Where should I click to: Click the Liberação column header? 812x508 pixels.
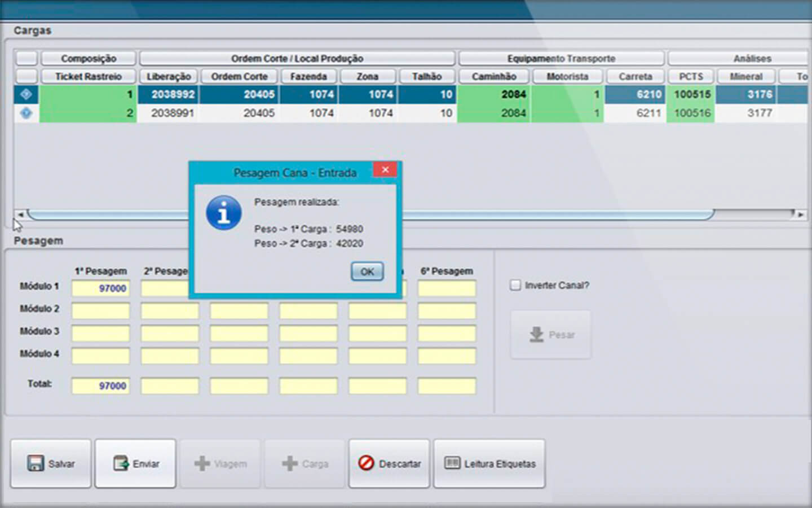coord(168,76)
